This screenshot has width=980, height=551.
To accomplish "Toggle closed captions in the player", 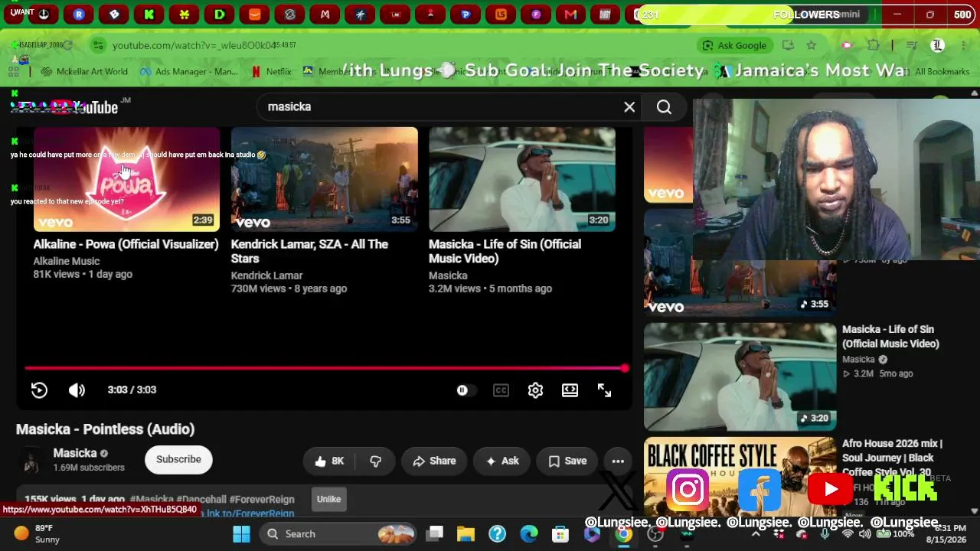I will 501,390.
